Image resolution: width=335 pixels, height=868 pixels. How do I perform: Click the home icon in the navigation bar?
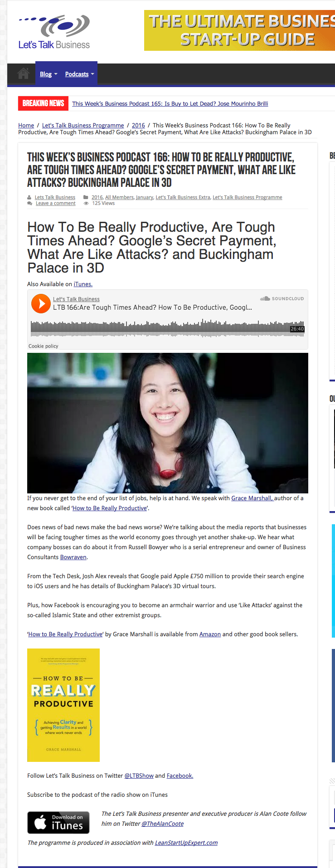click(x=23, y=73)
